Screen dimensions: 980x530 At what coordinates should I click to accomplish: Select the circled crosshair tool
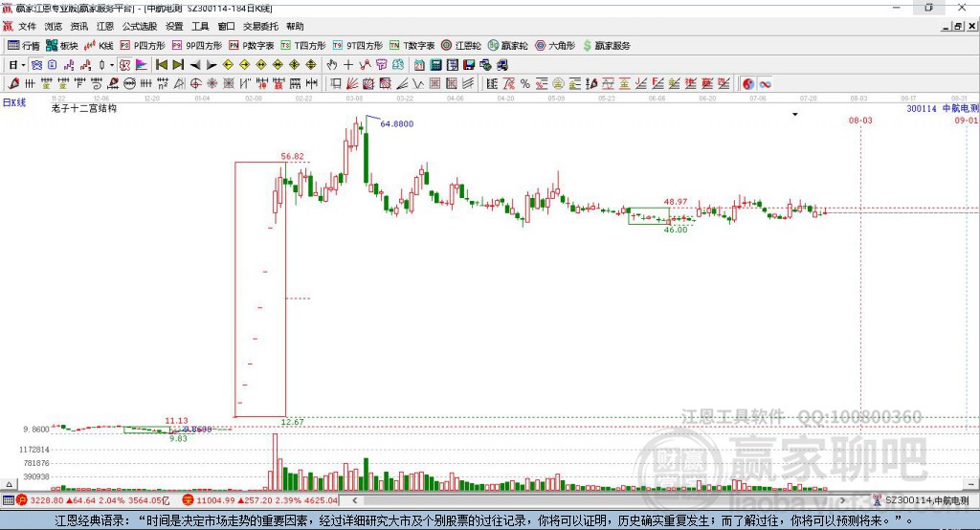coord(195,84)
